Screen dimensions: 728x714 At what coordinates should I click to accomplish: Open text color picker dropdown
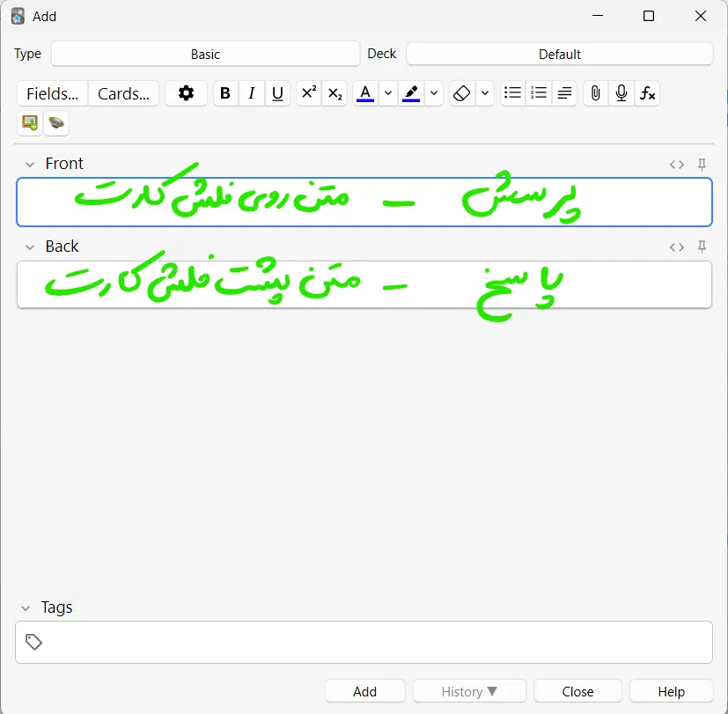pyautogui.click(x=388, y=93)
